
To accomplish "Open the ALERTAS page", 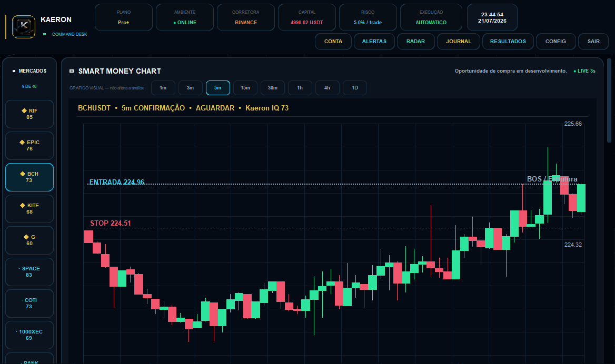I will tap(374, 41).
